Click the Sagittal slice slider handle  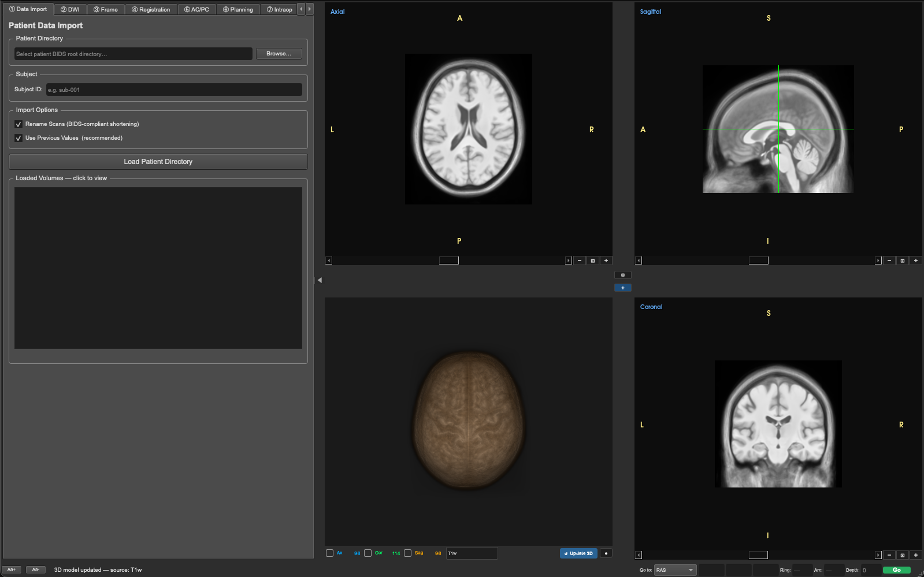point(758,260)
